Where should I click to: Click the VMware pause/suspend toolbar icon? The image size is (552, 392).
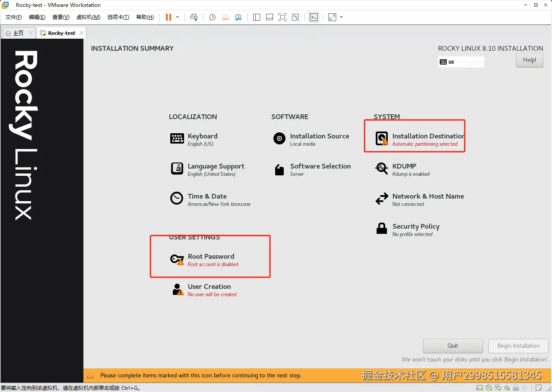(168, 17)
